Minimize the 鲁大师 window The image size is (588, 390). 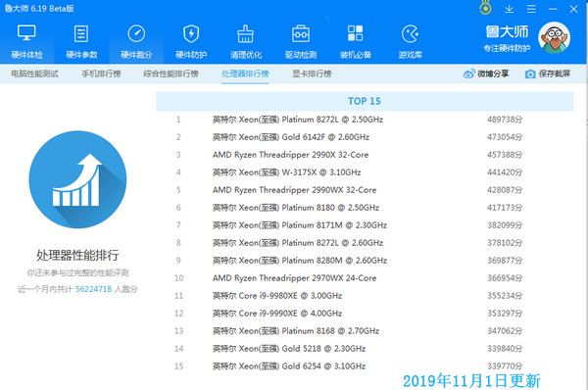(x=553, y=9)
